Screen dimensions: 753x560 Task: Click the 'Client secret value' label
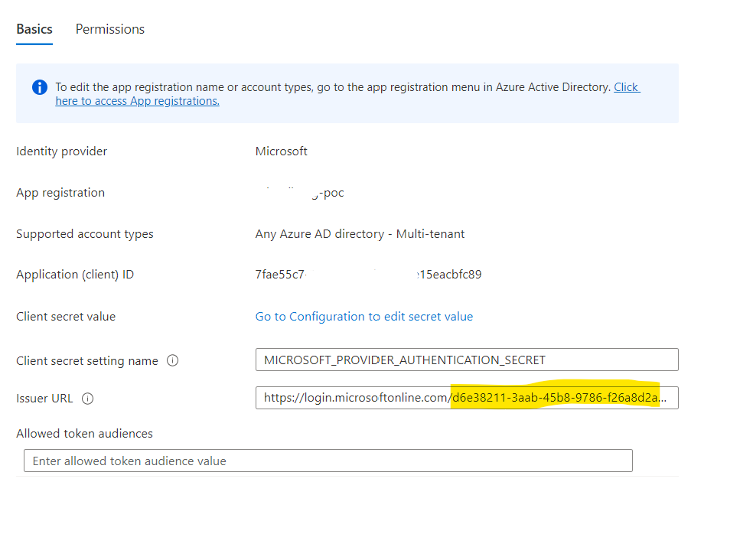66,317
